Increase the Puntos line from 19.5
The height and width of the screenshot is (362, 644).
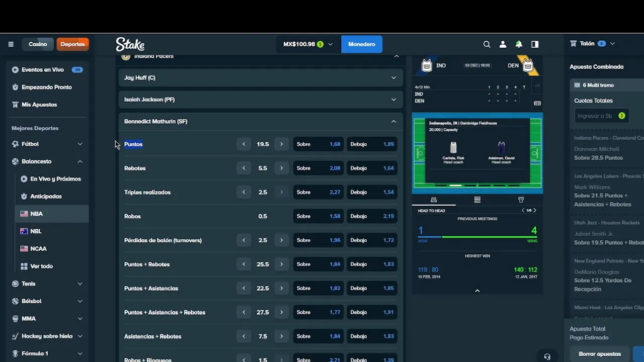(x=282, y=144)
